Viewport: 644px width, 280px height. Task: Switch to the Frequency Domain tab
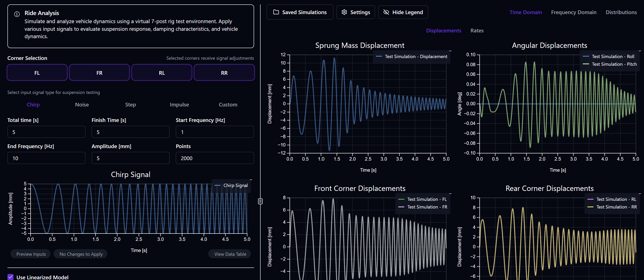pyautogui.click(x=573, y=12)
